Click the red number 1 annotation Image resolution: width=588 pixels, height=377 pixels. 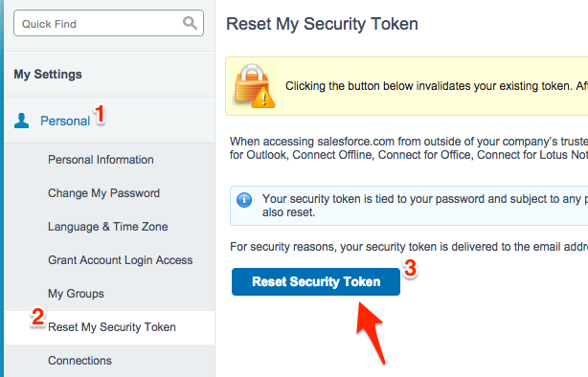tap(100, 114)
